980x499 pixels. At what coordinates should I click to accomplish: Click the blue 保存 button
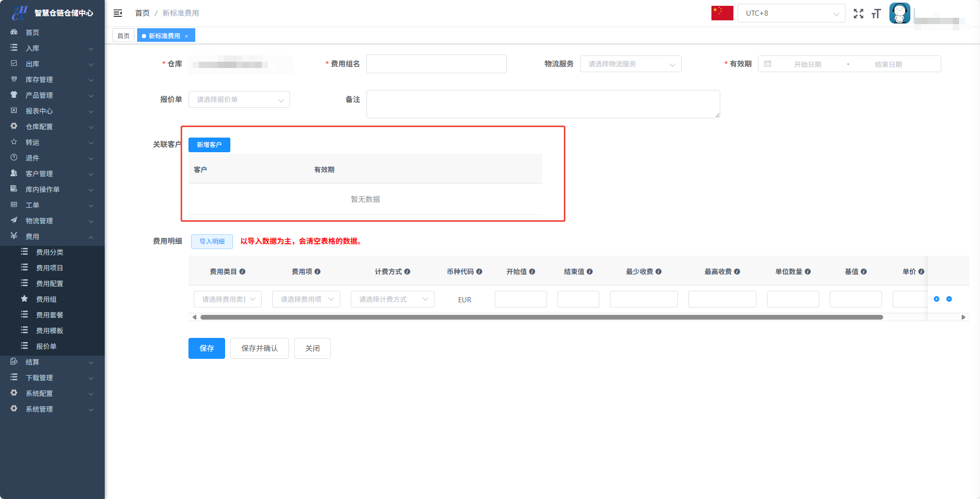[207, 348]
